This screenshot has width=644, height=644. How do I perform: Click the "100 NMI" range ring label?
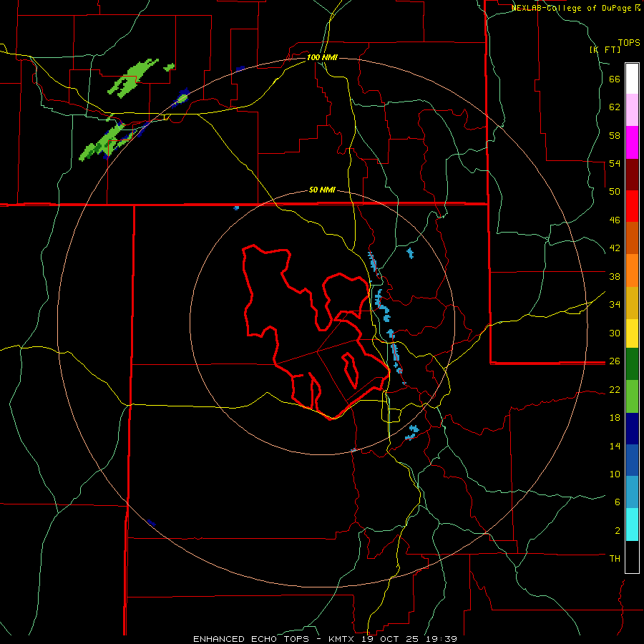[x=322, y=57]
